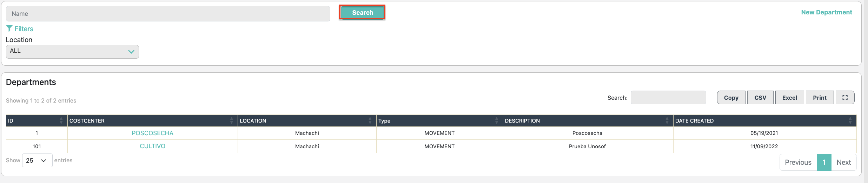The image size is (868, 183).
Task: Click the teal Search button
Action: click(x=362, y=13)
